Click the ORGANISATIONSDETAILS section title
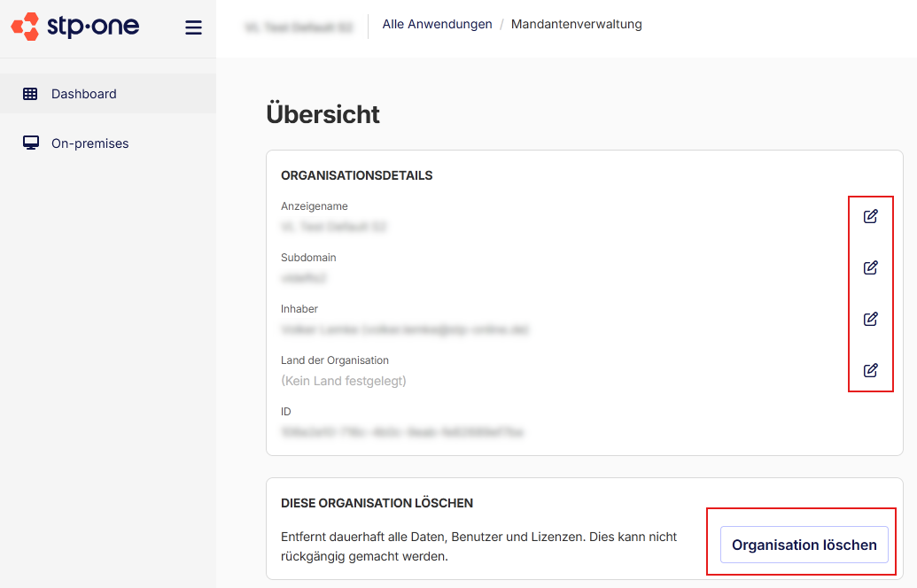Screen dimensions: 917x588 [x=357, y=175]
